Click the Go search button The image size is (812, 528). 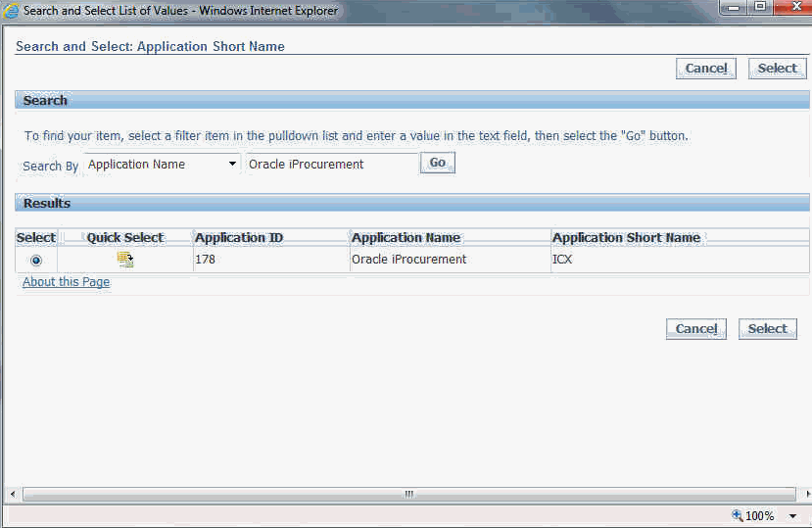coord(437,163)
